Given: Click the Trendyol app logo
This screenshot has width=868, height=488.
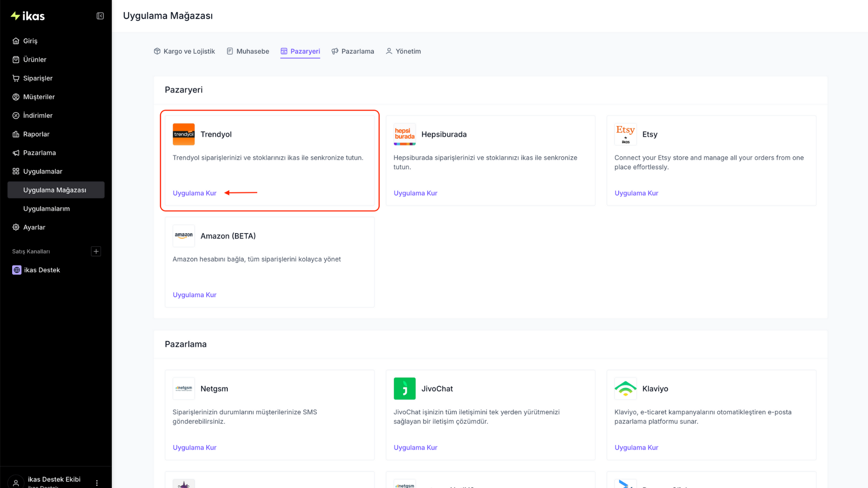Looking at the screenshot, I should coord(184,134).
